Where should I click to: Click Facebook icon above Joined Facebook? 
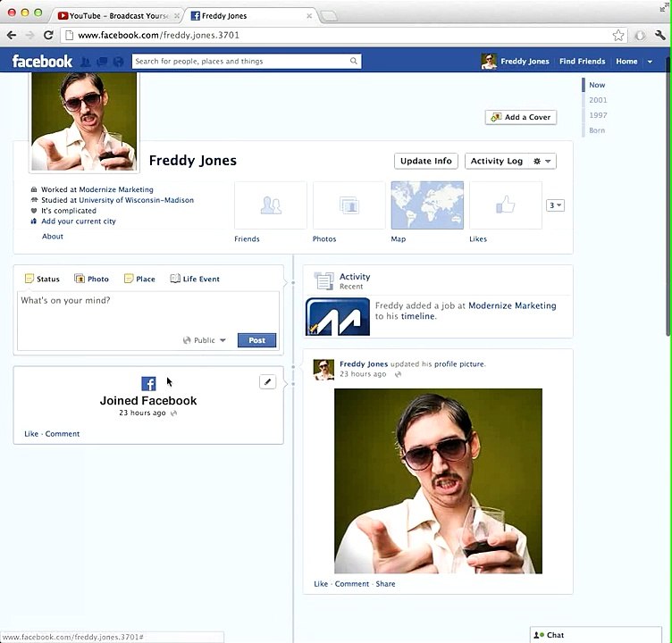click(x=148, y=383)
